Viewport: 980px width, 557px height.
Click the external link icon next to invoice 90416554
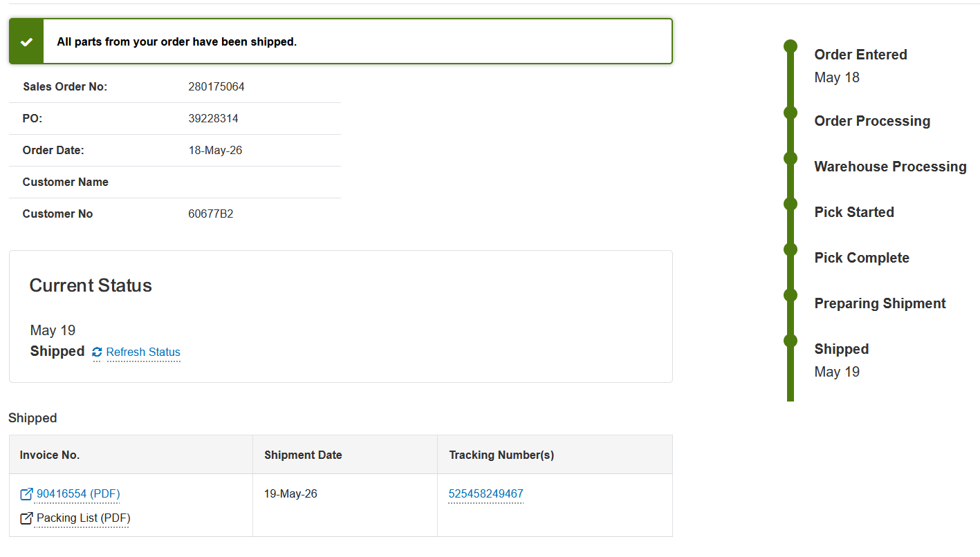click(26, 494)
